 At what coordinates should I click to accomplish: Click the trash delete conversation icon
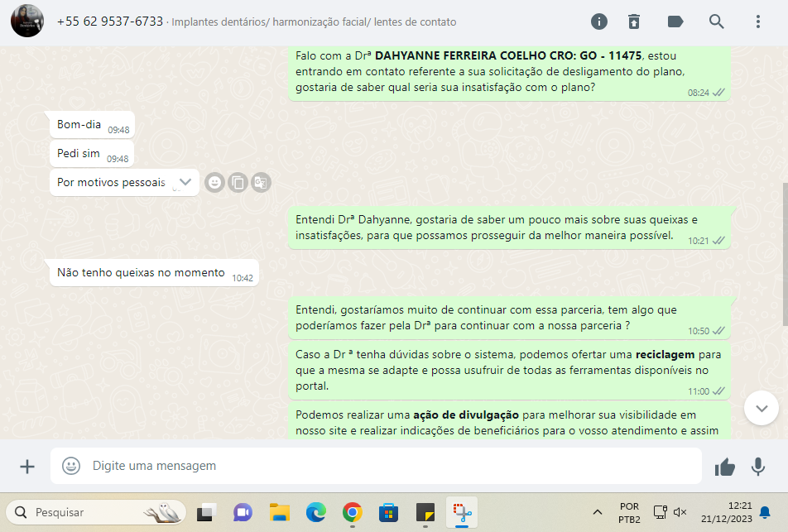point(634,22)
